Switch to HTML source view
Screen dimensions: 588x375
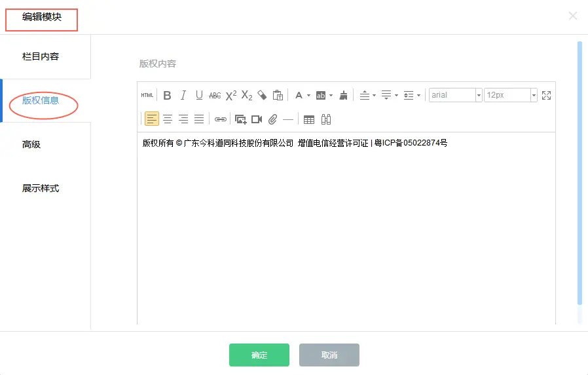(x=147, y=95)
